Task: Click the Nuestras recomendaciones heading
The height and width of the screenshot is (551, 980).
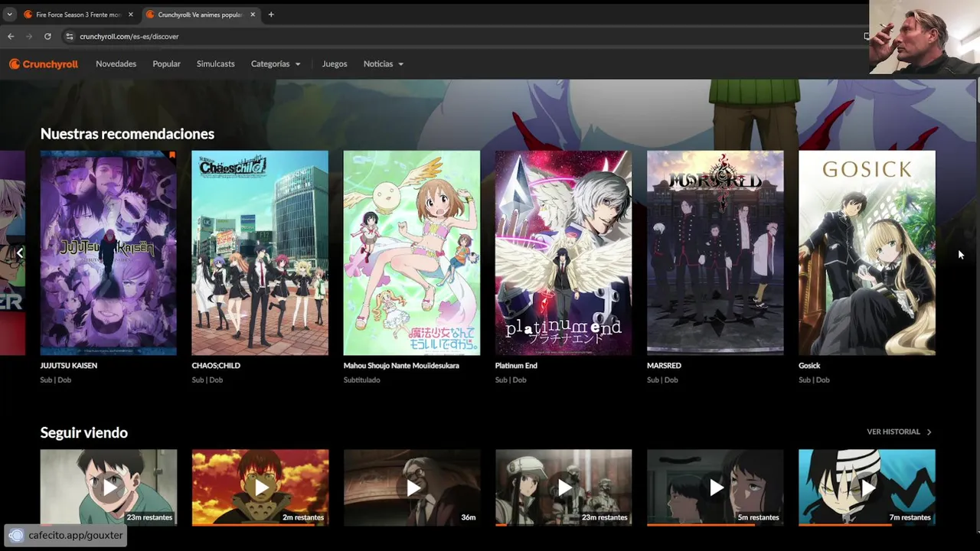Action: tap(127, 134)
